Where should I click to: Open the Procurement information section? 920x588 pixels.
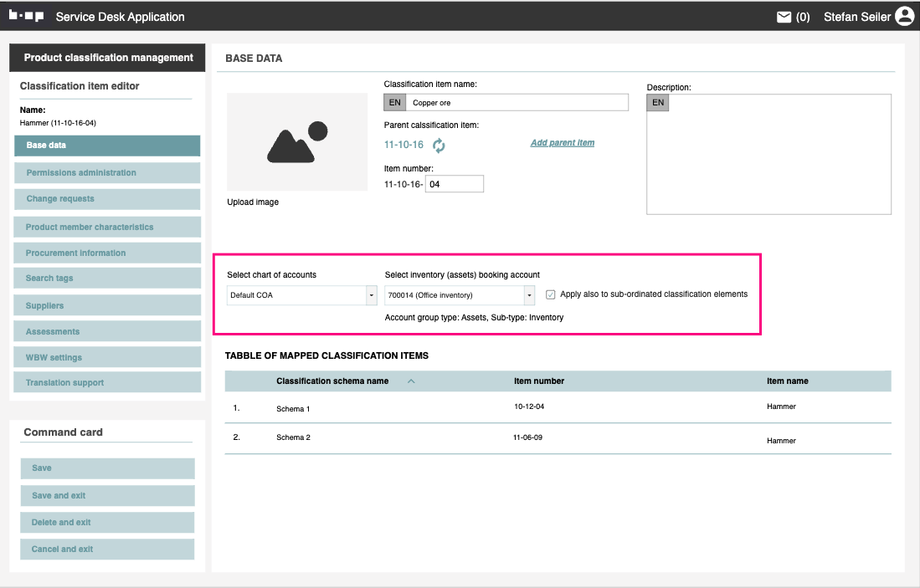point(107,253)
